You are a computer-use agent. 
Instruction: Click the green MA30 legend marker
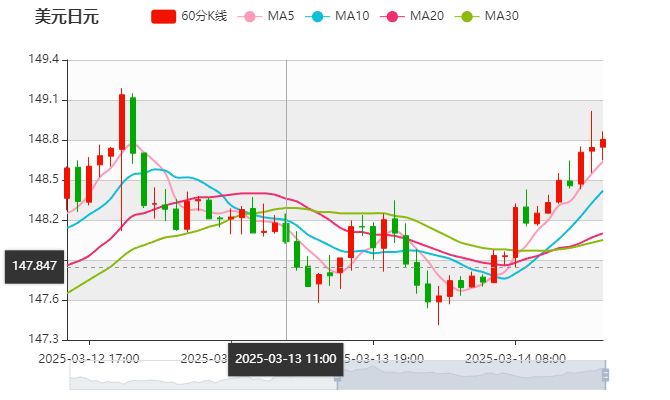[466, 16]
